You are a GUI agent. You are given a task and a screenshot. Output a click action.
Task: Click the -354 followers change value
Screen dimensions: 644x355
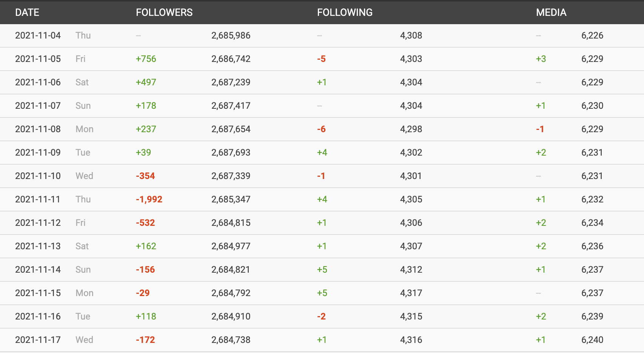(x=145, y=176)
